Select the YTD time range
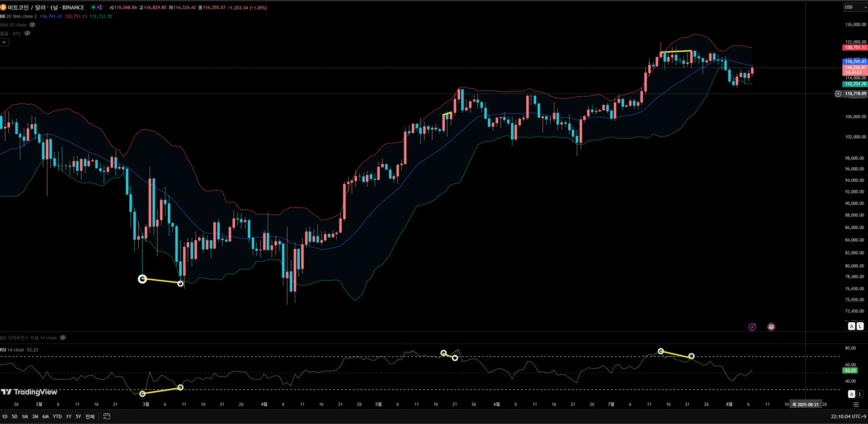 [x=57, y=416]
